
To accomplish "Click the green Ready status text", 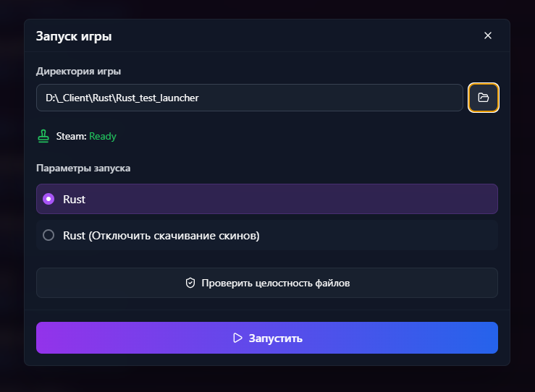I will pos(103,136).
